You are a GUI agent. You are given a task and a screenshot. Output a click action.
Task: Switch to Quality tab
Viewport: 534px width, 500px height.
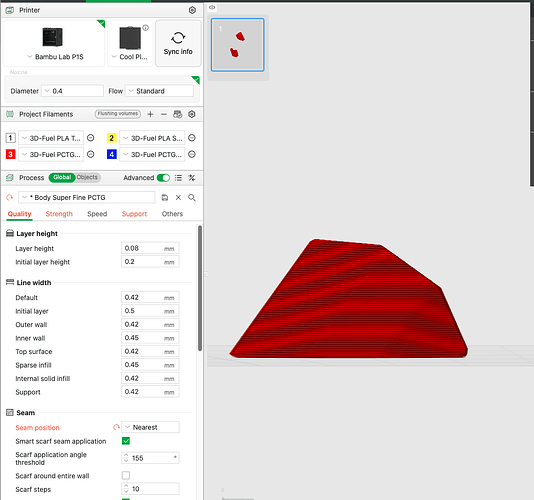19,214
